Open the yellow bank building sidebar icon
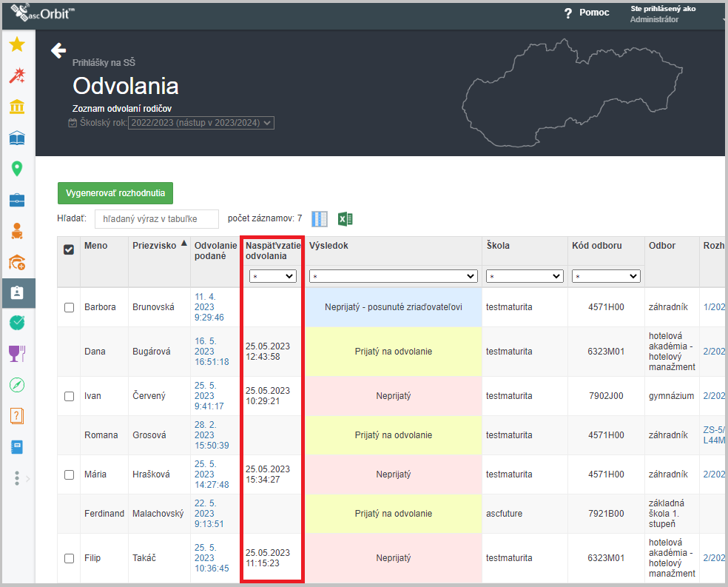 pos(17,107)
